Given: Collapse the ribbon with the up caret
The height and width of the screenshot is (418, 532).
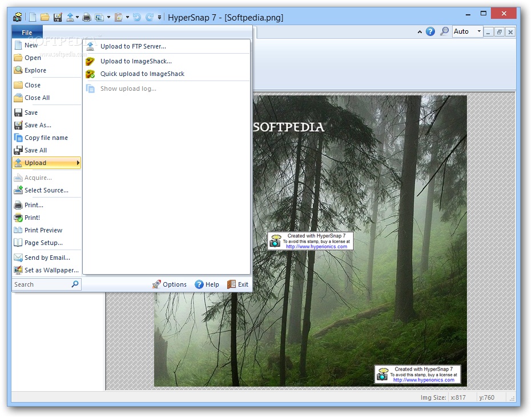Looking at the screenshot, I should [x=420, y=32].
